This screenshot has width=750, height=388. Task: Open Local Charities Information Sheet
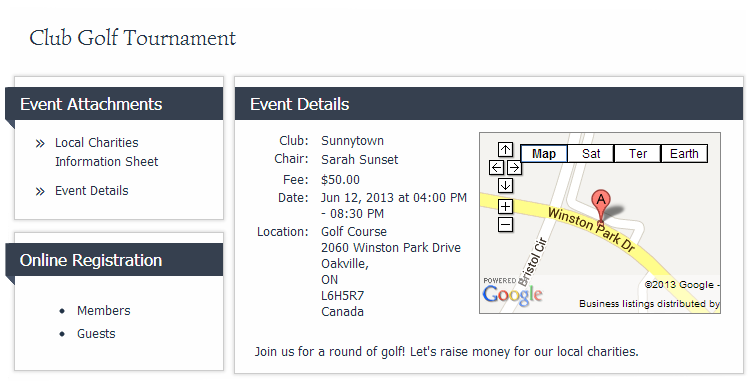(106, 152)
